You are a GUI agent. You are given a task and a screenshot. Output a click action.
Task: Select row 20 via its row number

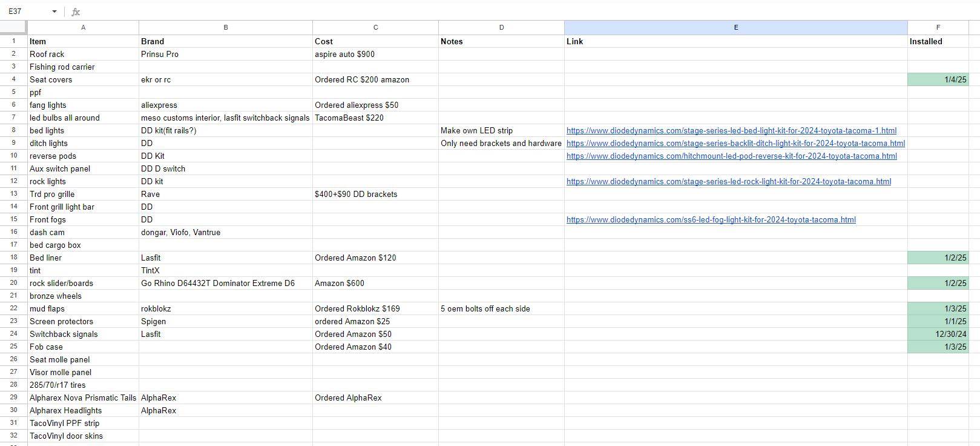click(13, 283)
